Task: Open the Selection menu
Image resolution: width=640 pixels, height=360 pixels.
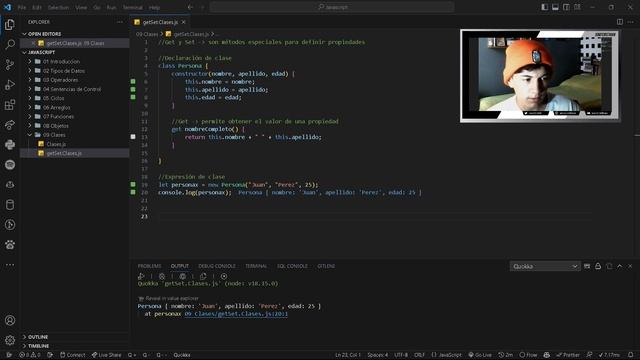Action: coord(58,7)
